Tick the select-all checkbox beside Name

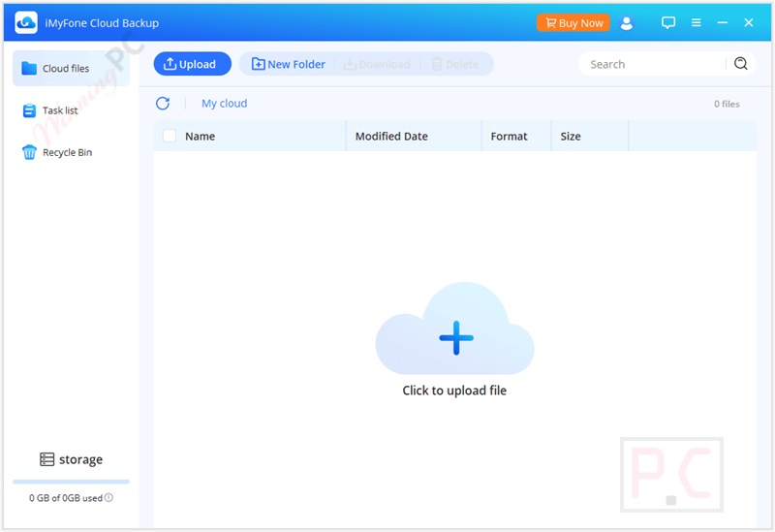[170, 136]
